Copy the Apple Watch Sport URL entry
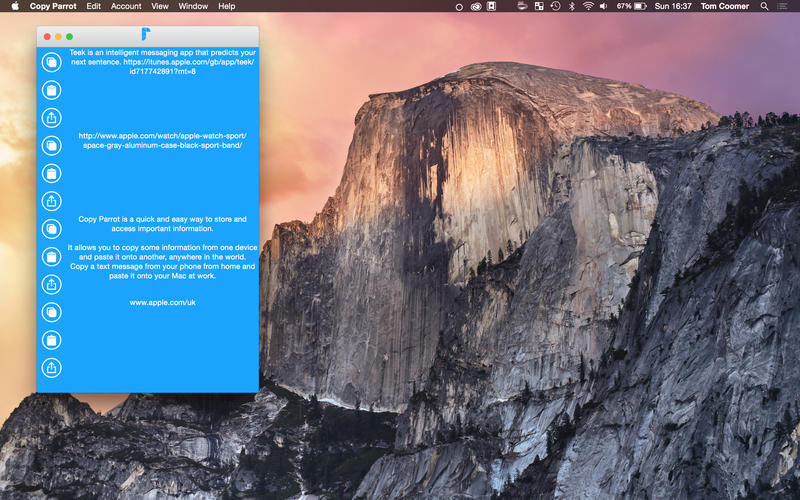800x500 pixels. point(51,146)
